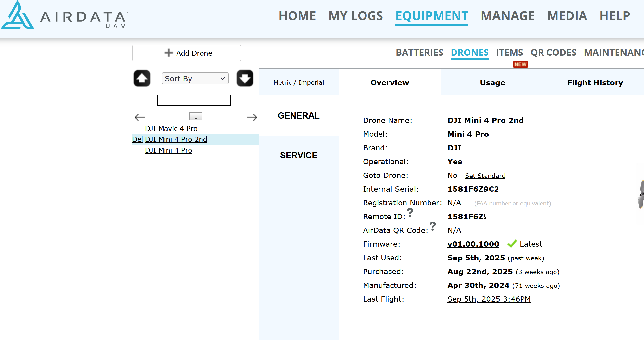Switch to the DRONES section
This screenshot has width=644, height=340.
pyautogui.click(x=469, y=53)
